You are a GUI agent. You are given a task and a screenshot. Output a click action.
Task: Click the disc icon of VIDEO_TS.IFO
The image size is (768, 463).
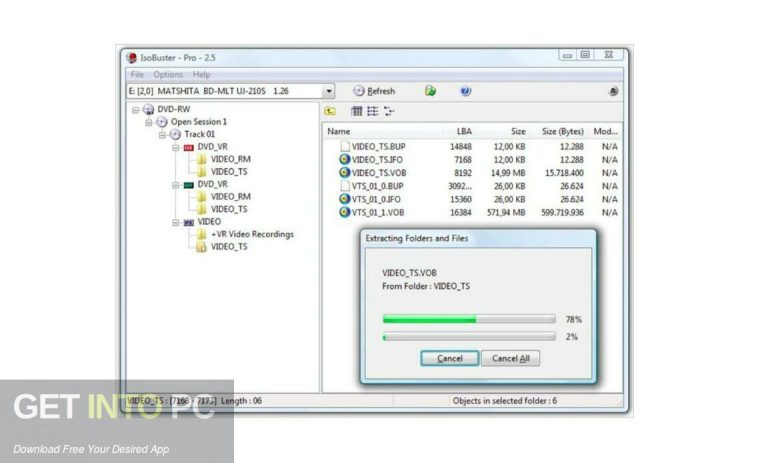(345, 159)
